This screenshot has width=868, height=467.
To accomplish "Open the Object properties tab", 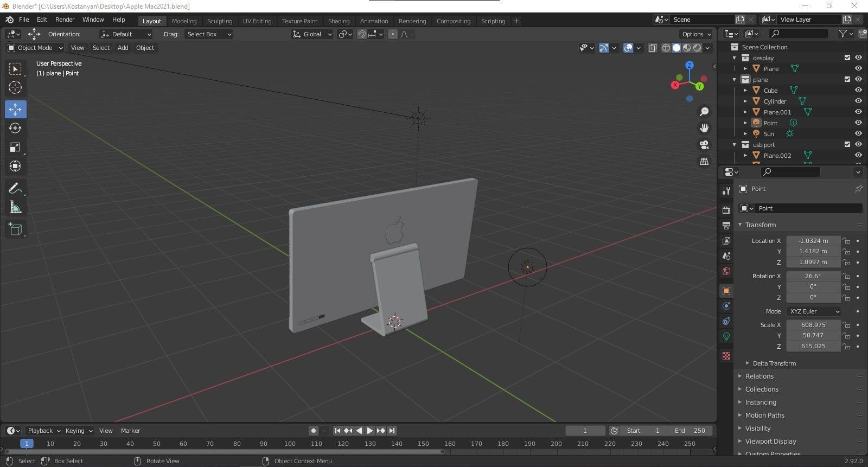I will click(x=726, y=291).
